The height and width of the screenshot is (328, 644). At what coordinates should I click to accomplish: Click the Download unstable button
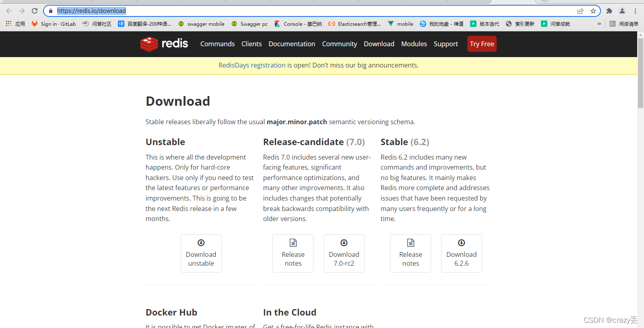coord(201,253)
